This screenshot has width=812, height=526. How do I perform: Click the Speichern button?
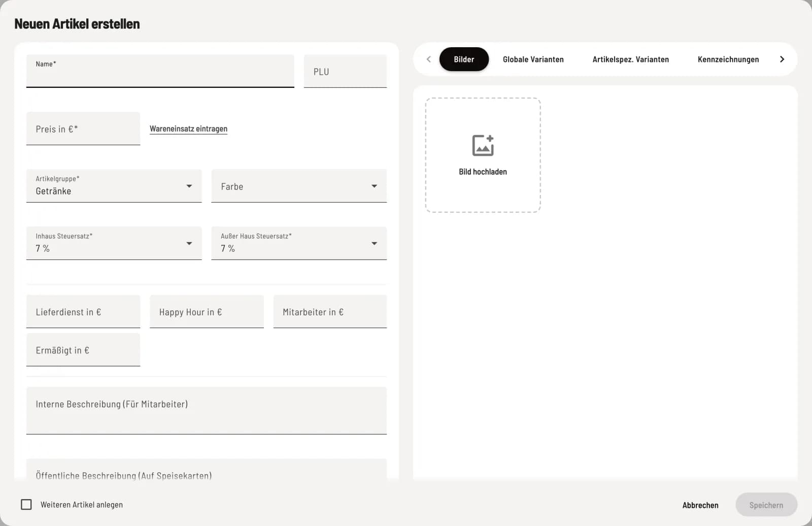(766, 505)
